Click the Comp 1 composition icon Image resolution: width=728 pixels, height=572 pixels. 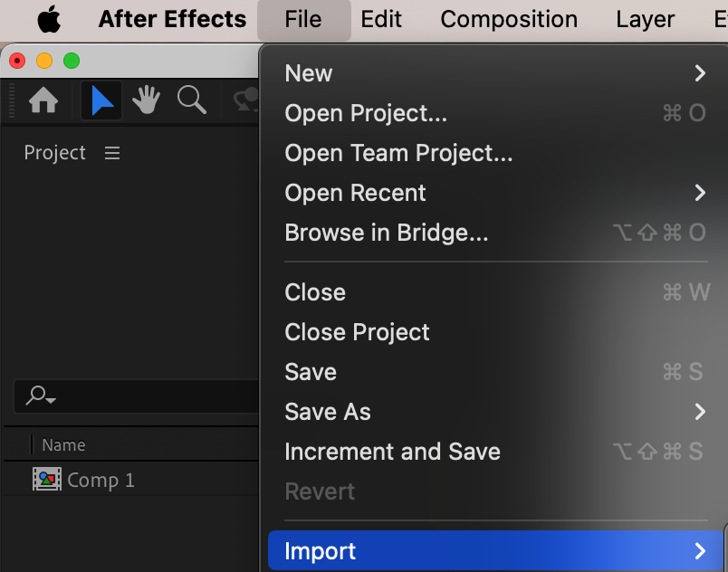tap(46, 480)
